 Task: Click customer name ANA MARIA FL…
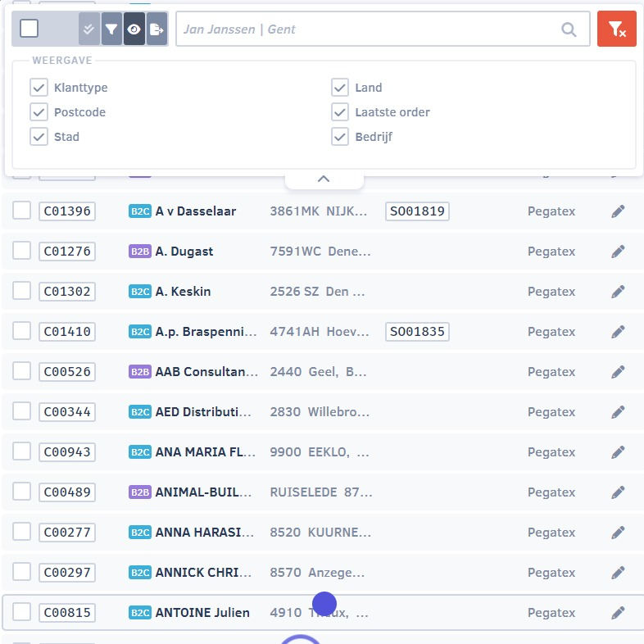pos(206,452)
